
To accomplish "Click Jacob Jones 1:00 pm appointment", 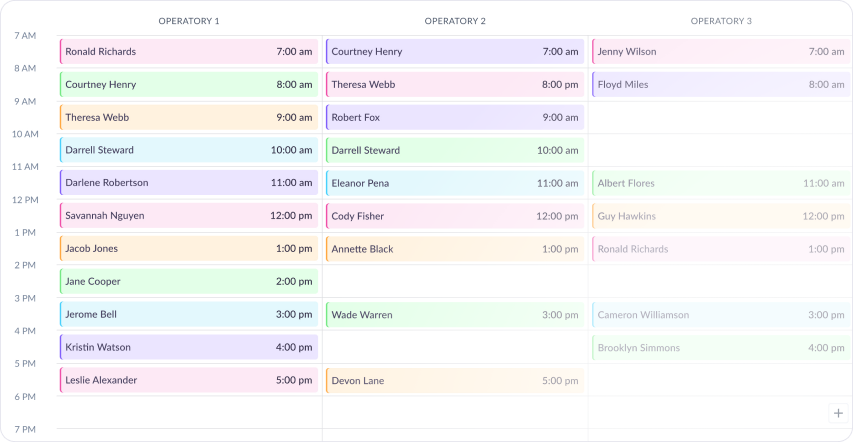I will click(188, 249).
